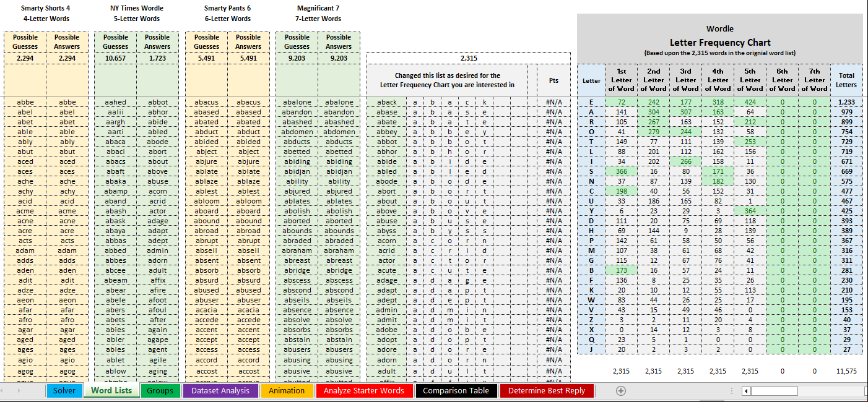The height and width of the screenshot is (402, 868).
Task: Select the word 'abyss' in frequency list
Action: pos(387,231)
